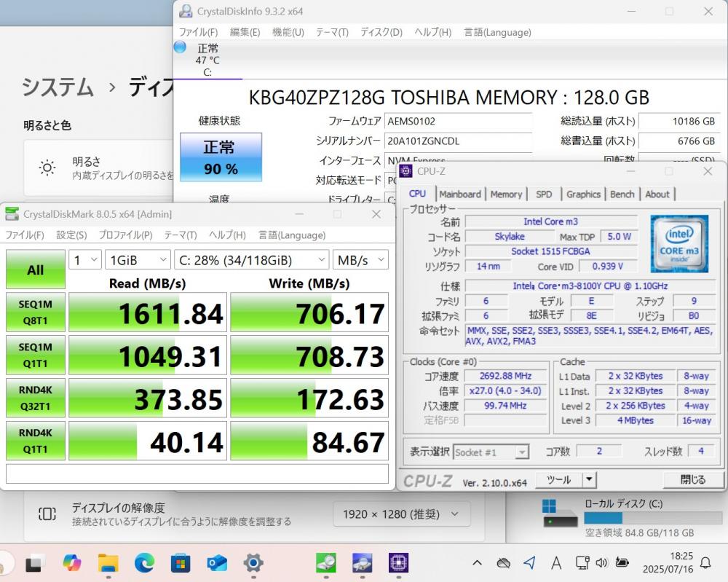
Task: Switch to Bench tab in CPU-Z
Action: (x=622, y=194)
